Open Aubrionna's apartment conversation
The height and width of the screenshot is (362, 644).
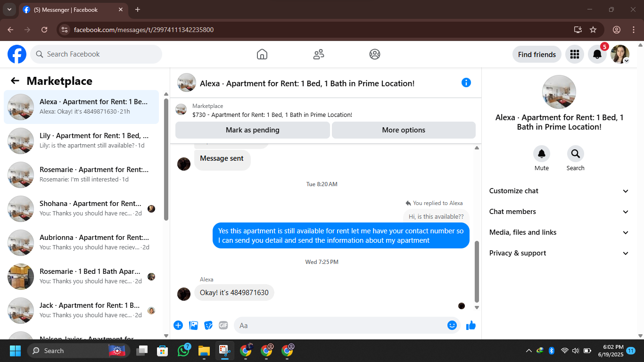pos(82,243)
